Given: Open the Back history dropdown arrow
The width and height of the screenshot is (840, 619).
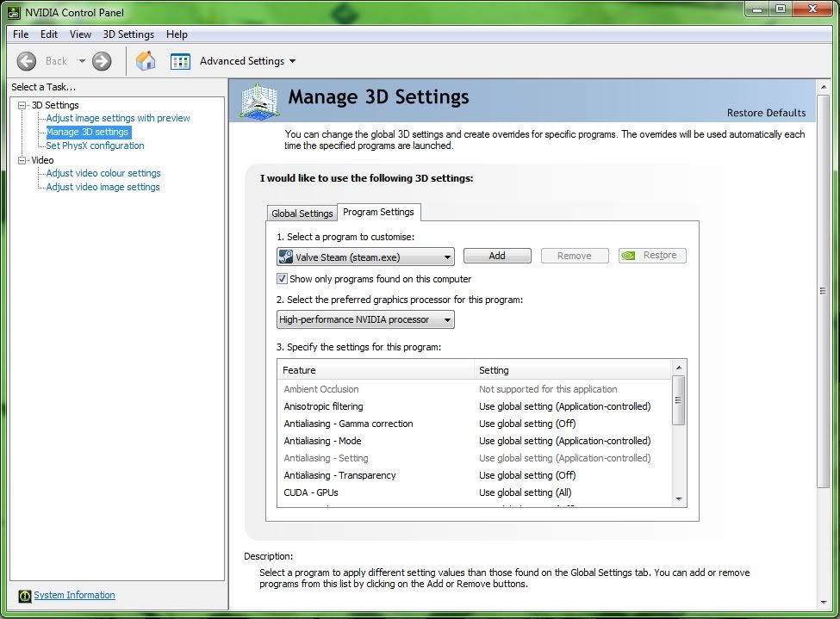Looking at the screenshot, I should point(82,61).
